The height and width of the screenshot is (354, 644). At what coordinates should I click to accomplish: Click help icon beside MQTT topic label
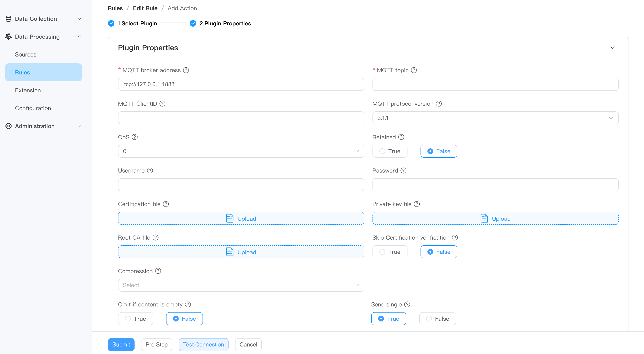point(414,70)
